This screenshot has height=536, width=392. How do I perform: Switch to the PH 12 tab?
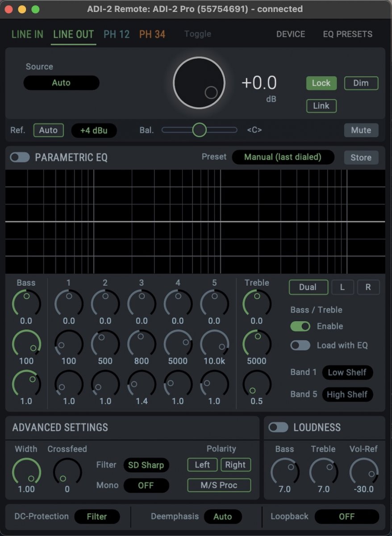(117, 34)
